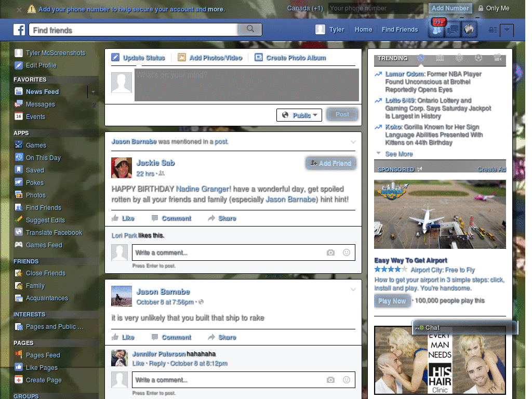Attach photo to comment on Jackie Sab's post

point(330,252)
